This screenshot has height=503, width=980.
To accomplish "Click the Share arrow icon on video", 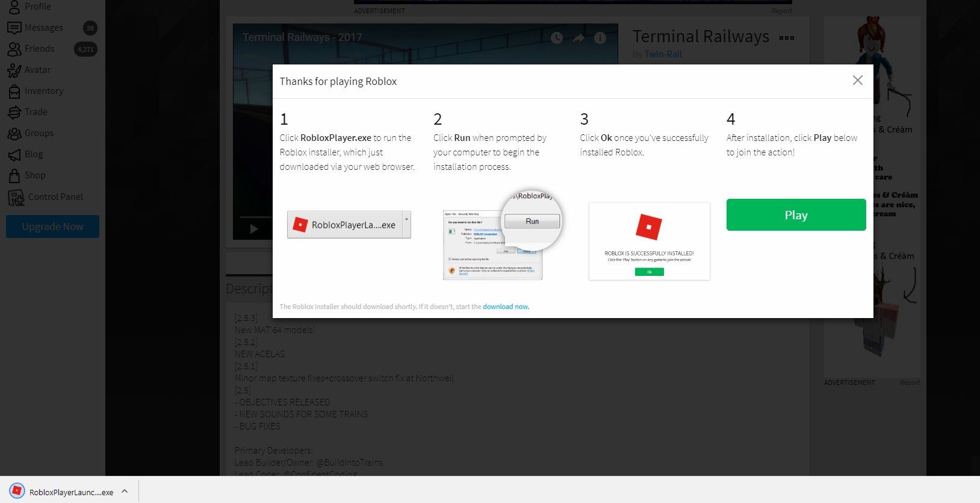I will [578, 38].
